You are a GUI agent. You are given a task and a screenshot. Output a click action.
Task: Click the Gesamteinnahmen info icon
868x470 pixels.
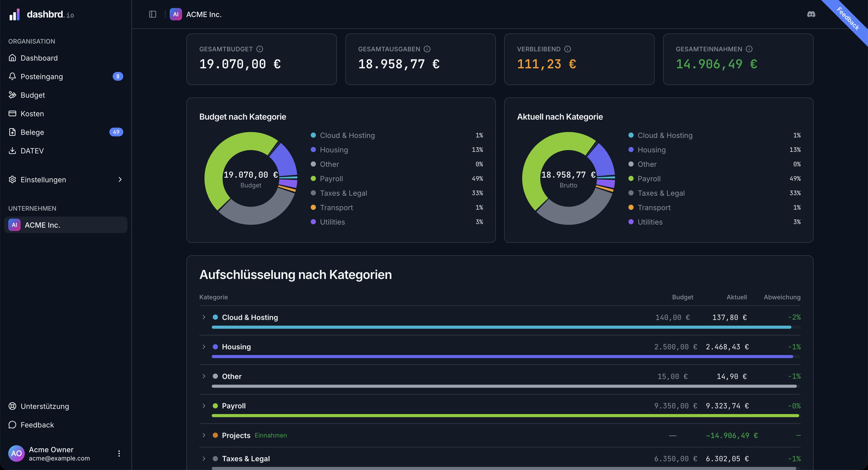(749, 49)
